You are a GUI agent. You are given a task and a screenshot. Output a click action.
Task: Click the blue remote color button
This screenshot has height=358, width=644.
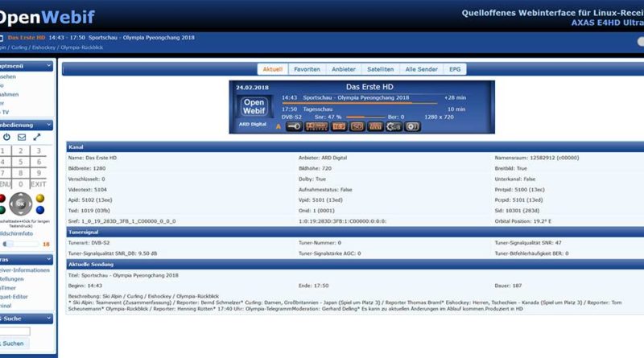pos(39,210)
